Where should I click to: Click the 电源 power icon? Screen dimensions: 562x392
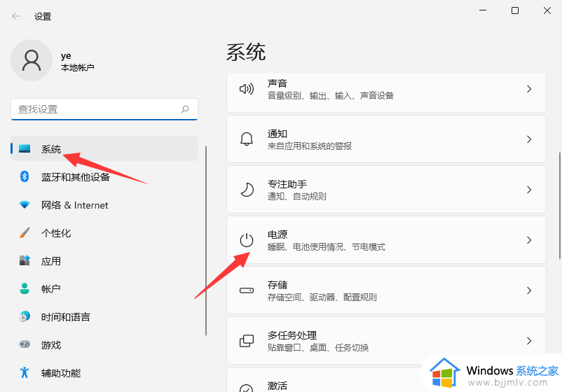[247, 240]
